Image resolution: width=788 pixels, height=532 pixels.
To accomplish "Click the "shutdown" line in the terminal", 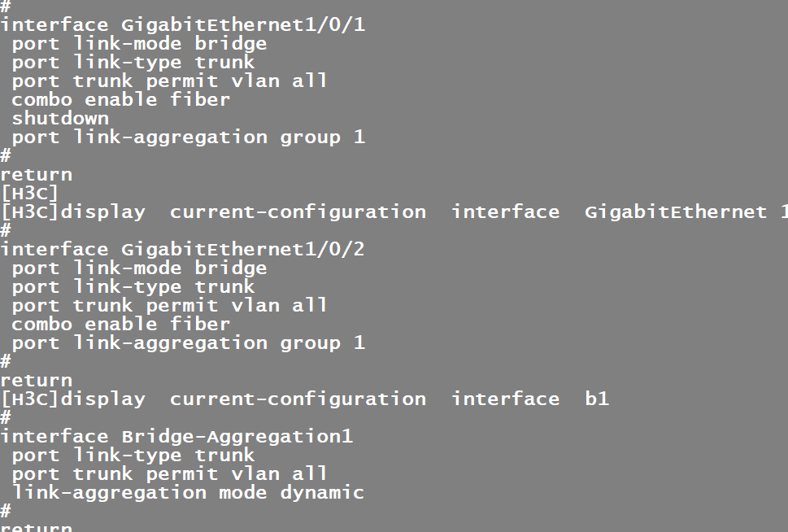I will (x=59, y=119).
